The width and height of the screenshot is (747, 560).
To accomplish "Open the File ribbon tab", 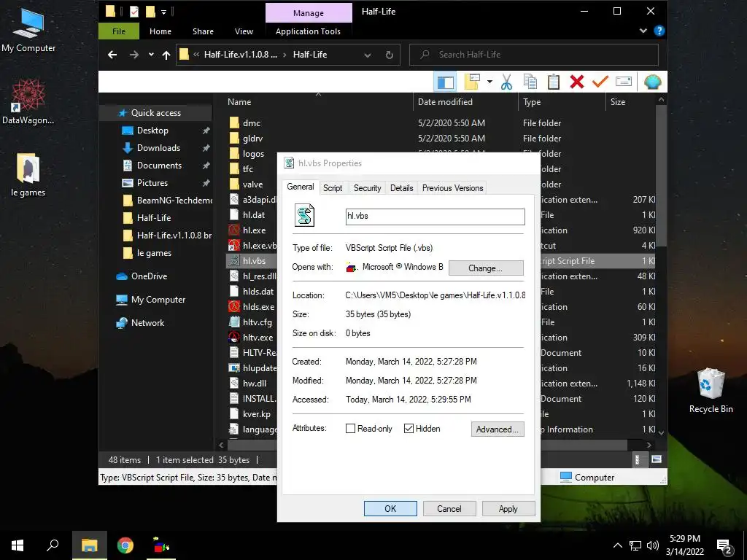I will tap(119, 31).
